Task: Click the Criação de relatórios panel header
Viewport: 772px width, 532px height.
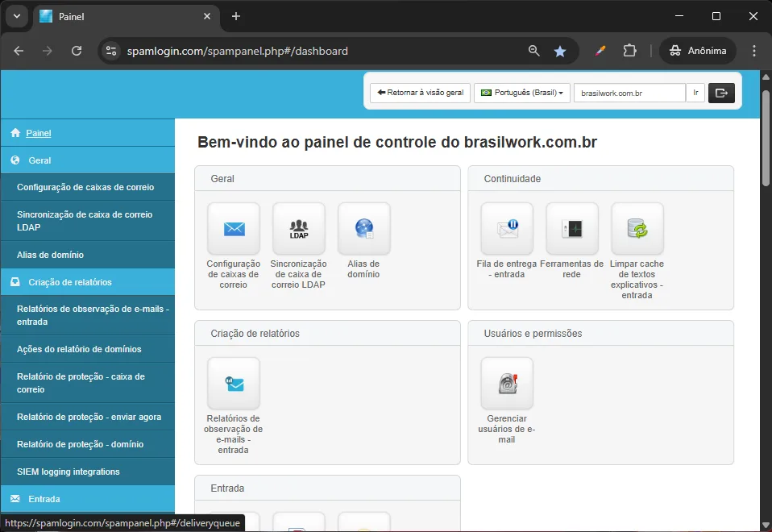Action: (x=327, y=333)
